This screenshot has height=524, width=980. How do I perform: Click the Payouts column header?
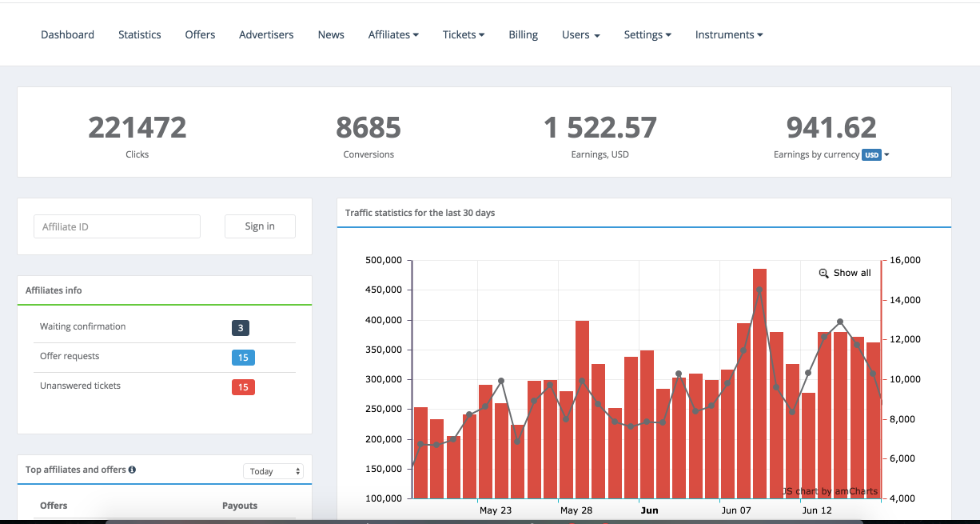(240, 506)
